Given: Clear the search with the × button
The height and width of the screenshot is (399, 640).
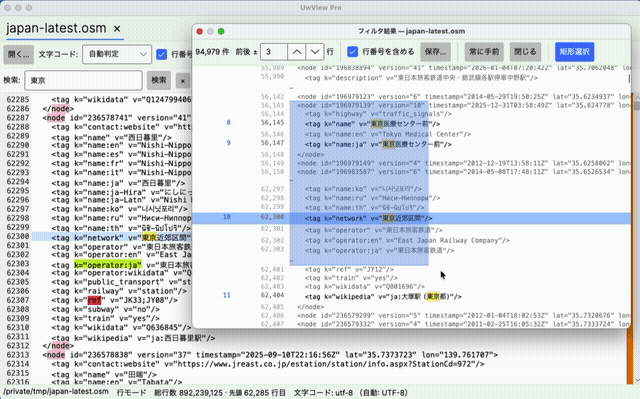Looking at the screenshot, I should pyautogui.click(x=183, y=81).
